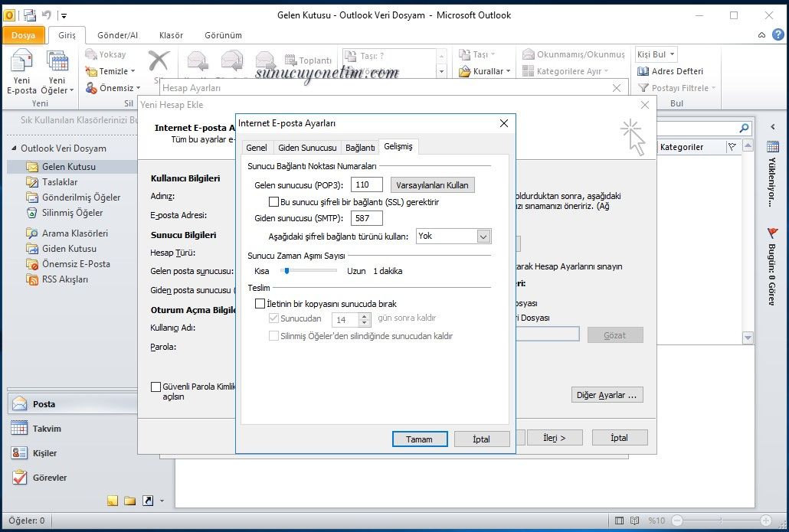The height and width of the screenshot is (532, 789).
Task: Switch to Görünüm ribbon tab
Action: (223, 35)
